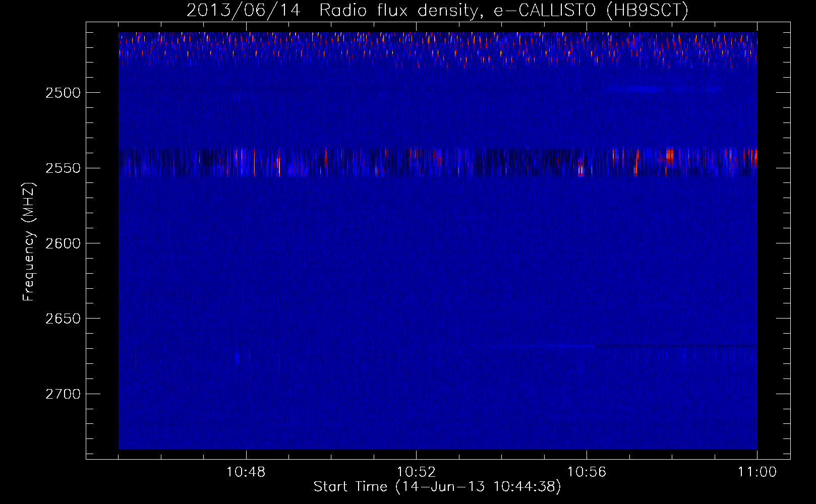The width and height of the screenshot is (816, 504).
Task: Click the 11:00 time tick label
Action: point(757,472)
